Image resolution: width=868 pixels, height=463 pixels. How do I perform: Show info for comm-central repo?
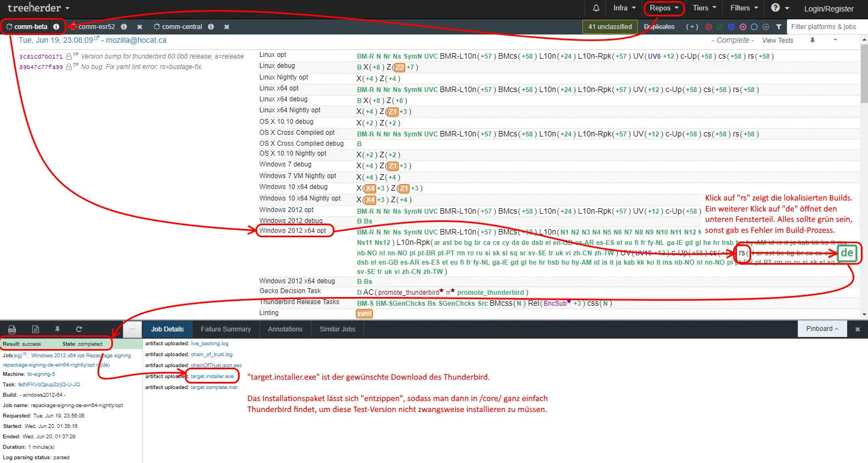[211, 26]
